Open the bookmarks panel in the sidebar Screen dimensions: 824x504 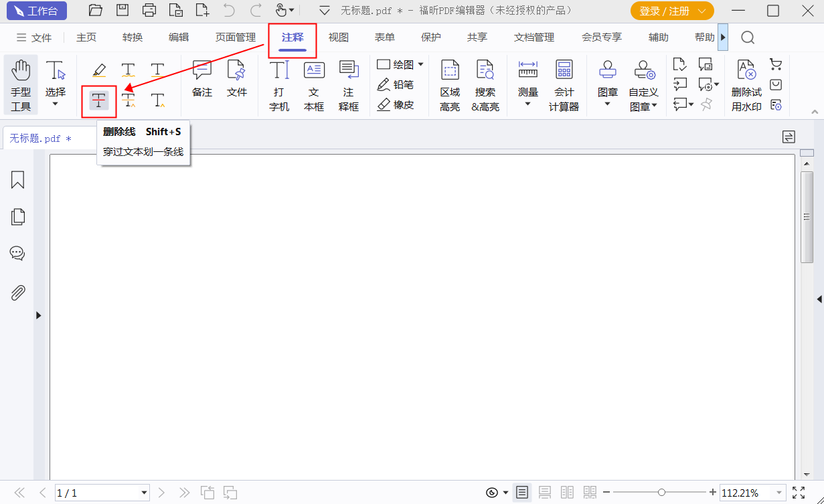[x=18, y=180]
